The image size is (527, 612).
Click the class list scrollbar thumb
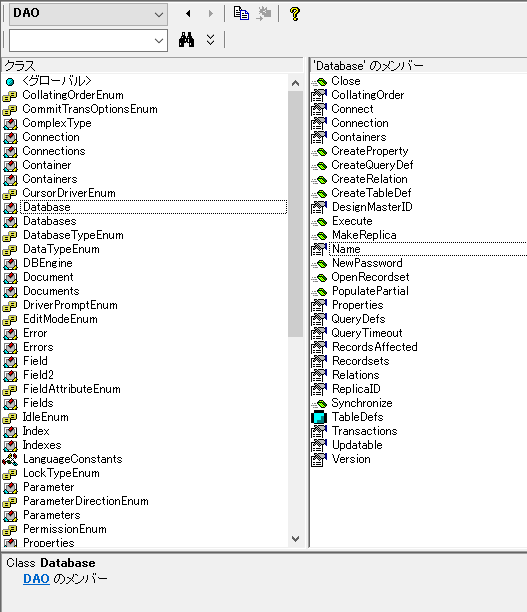[x=296, y=214]
